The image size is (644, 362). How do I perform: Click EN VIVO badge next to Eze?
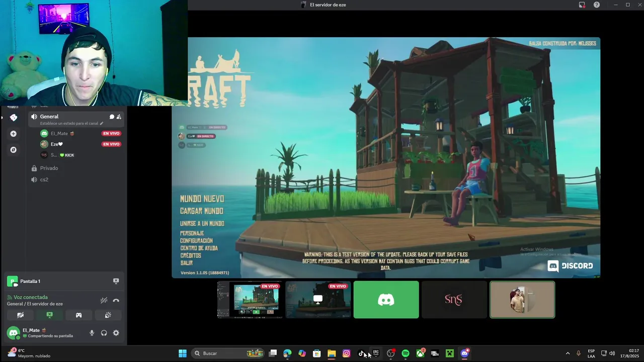pyautogui.click(x=111, y=144)
